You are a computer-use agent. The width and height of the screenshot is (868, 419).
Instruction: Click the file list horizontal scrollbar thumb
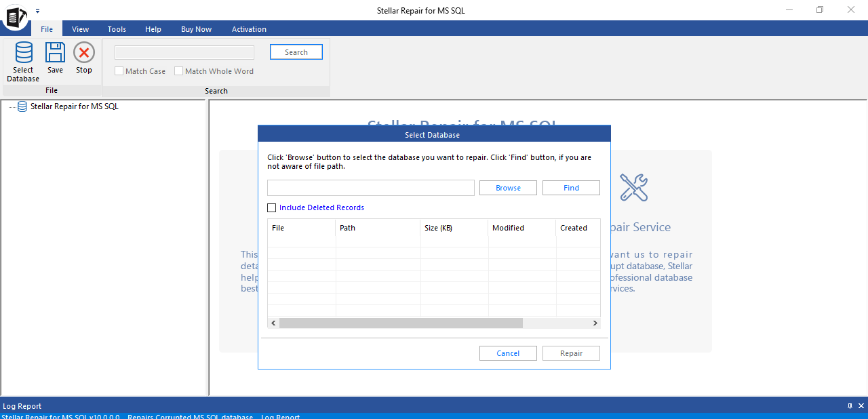(401, 323)
